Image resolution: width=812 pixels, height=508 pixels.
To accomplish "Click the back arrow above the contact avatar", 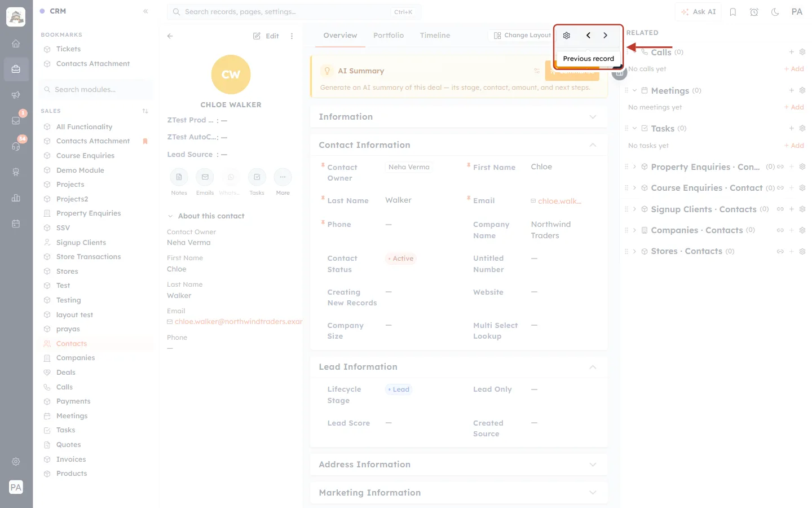I will tap(170, 36).
